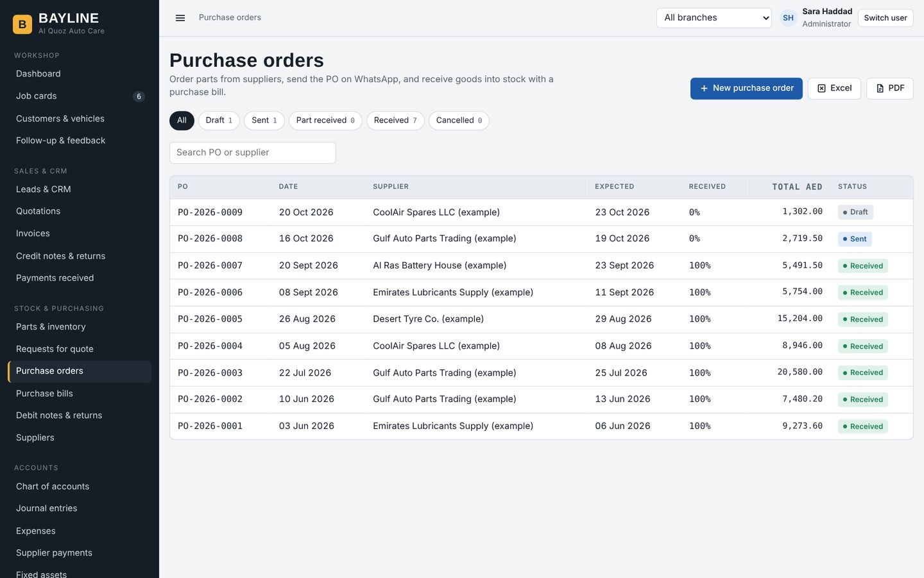Open Purchase bills
This screenshot has width=924, height=578.
(80, 394)
